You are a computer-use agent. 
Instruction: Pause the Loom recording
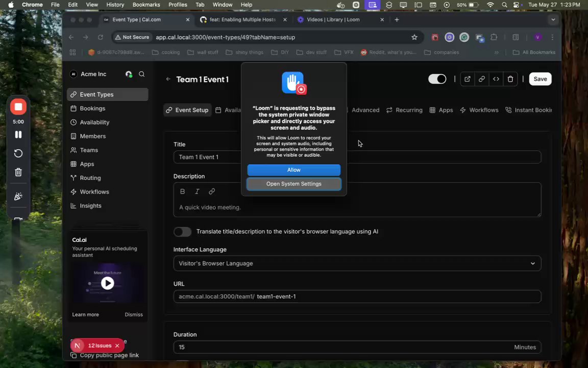pyautogui.click(x=18, y=134)
